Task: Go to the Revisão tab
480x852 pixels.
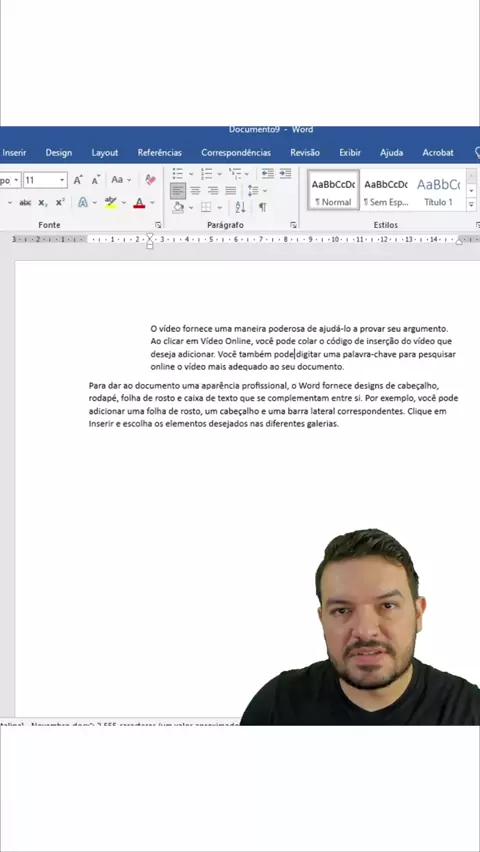Action: (305, 153)
